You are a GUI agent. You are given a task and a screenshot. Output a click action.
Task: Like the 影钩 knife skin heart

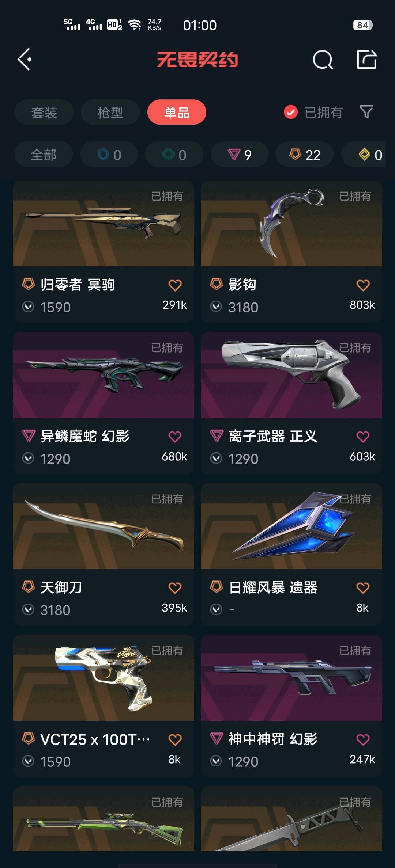coord(363,285)
